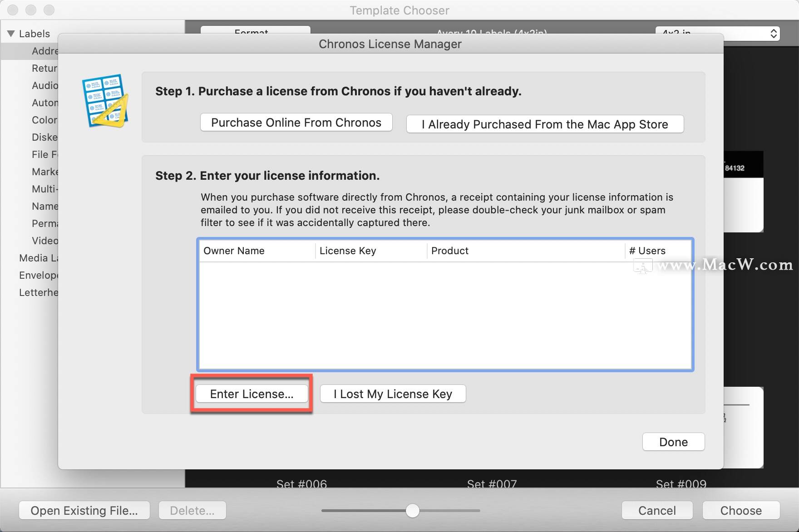This screenshot has width=799, height=532.
Task: Click Purchase Online From Chronos button
Action: coord(296,123)
